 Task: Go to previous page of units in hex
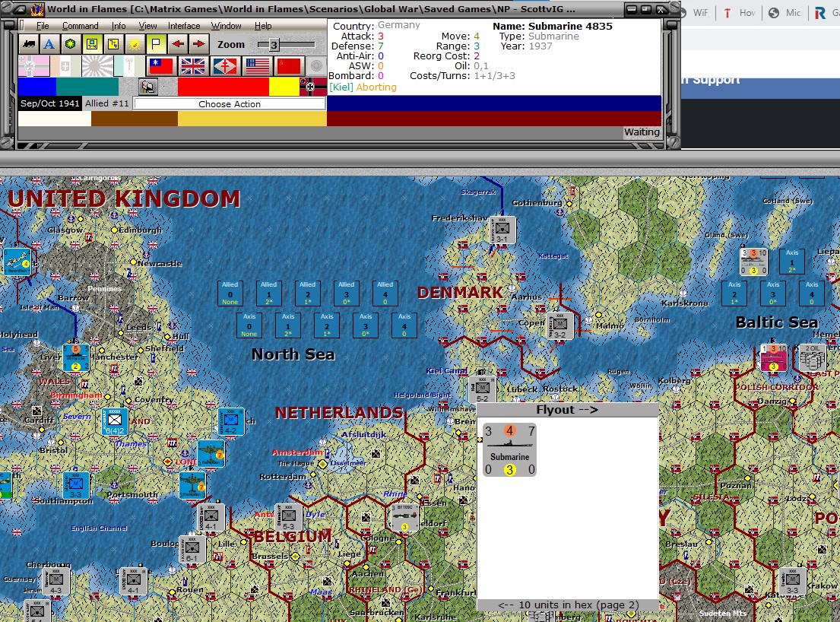(567, 605)
